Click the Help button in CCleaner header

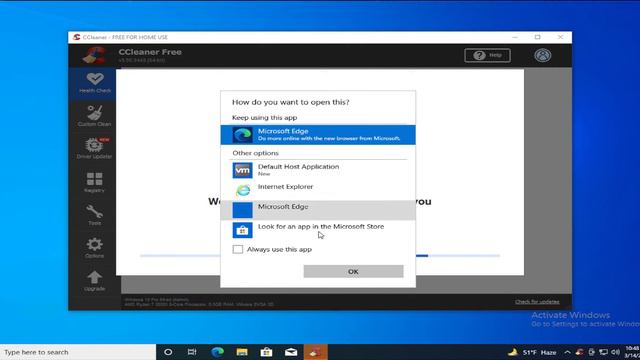pyautogui.click(x=487, y=55)
